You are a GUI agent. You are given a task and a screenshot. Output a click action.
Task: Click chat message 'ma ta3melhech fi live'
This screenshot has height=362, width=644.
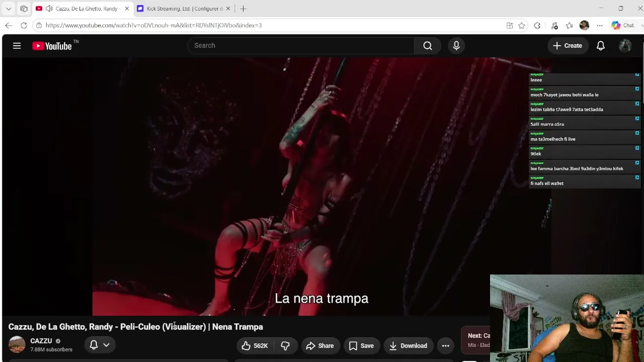point(553,139)
